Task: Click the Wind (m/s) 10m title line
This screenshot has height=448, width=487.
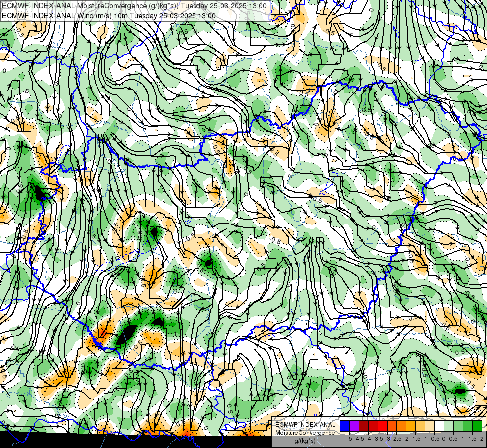Action: point(109,16)
